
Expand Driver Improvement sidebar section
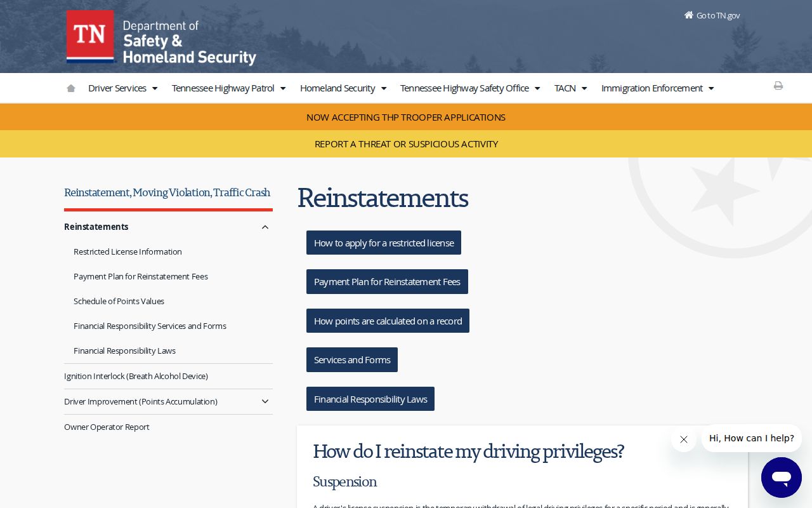pyautogui.click(x=265, y=401)
